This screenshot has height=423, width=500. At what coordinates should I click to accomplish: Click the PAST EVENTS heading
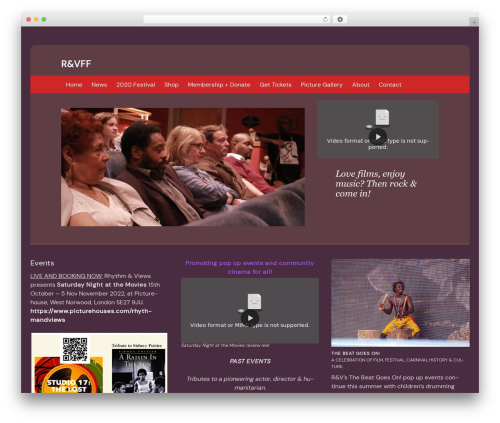click(250, 361)
